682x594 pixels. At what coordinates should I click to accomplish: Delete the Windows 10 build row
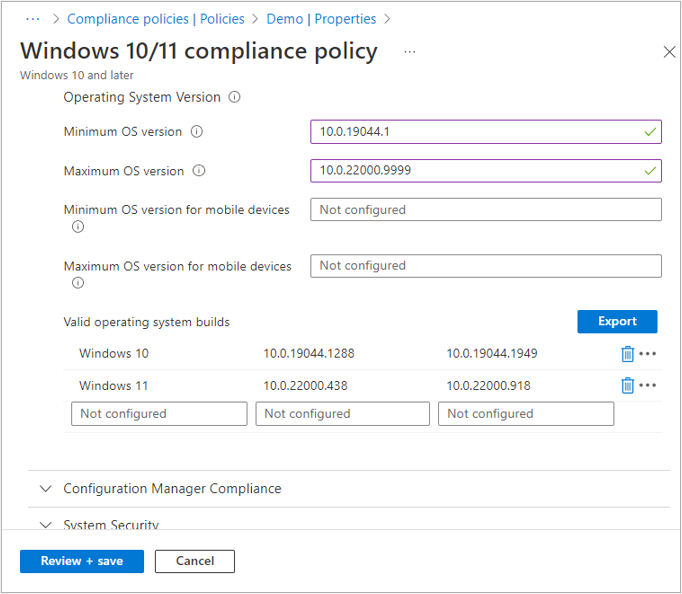coord(627,354)
